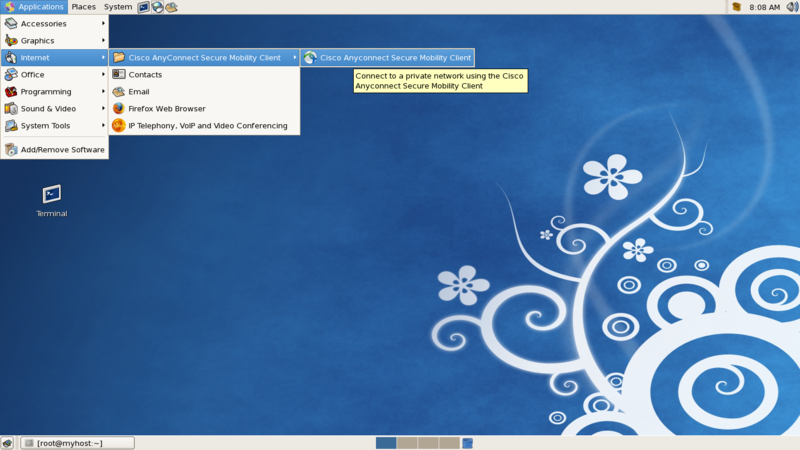The width and height of the screenshot is (800, 450).
Task: Expand the System Tools submenu
Action: [55, 126]
